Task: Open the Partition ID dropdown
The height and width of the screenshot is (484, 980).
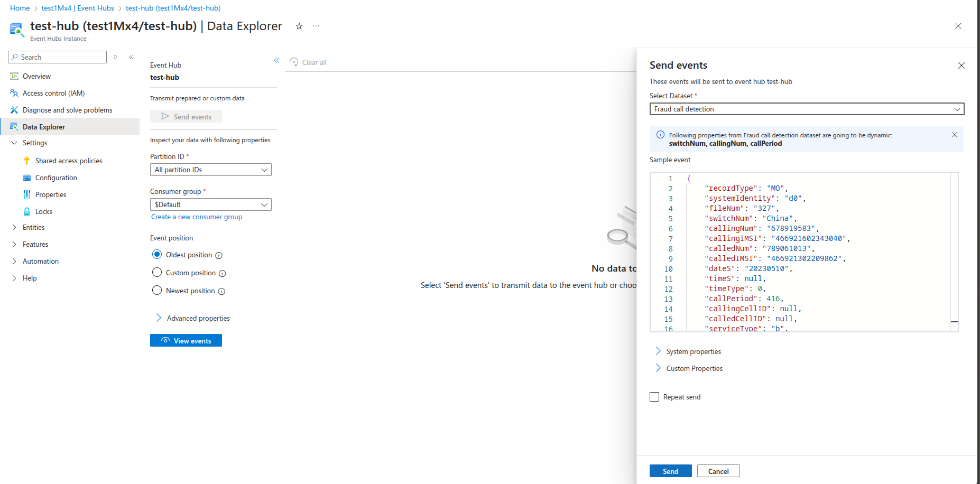Action: pos(211,170)
